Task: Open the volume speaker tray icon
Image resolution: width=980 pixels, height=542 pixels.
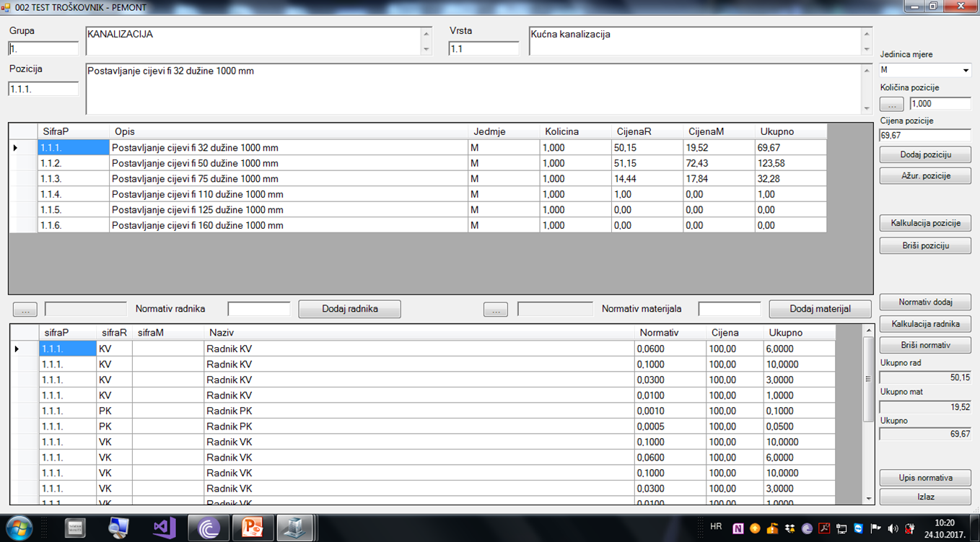Action: 893,528
